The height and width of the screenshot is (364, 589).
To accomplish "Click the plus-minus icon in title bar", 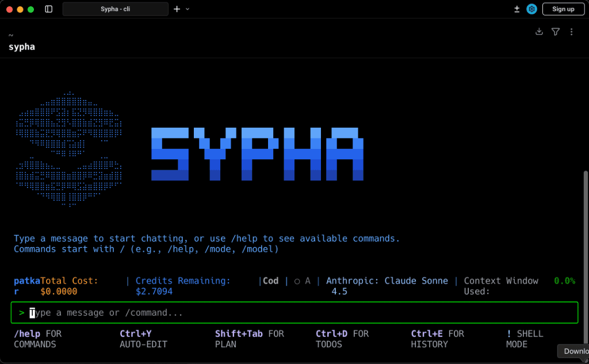I will [x=517, y=9].
